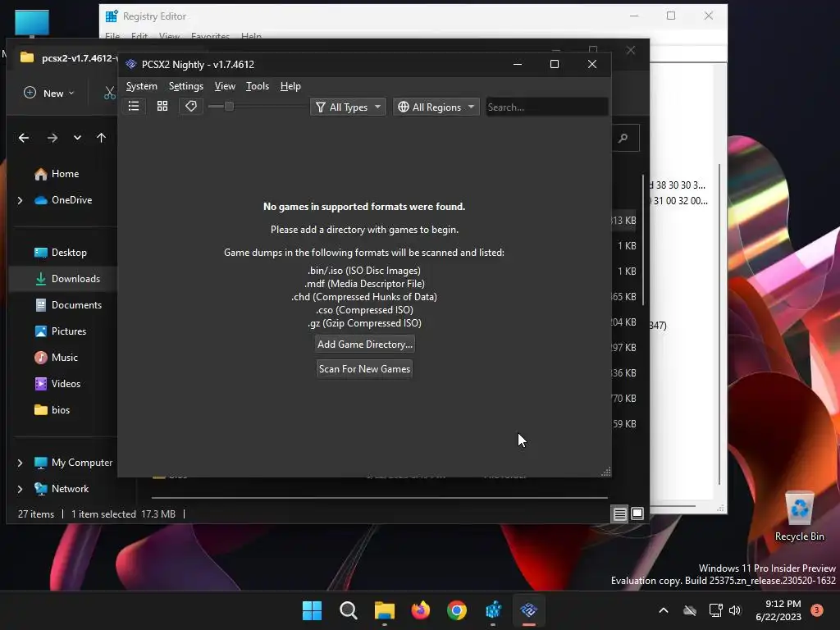Toggle show titles tag icon in PCSX2

[x=190, y=106]
